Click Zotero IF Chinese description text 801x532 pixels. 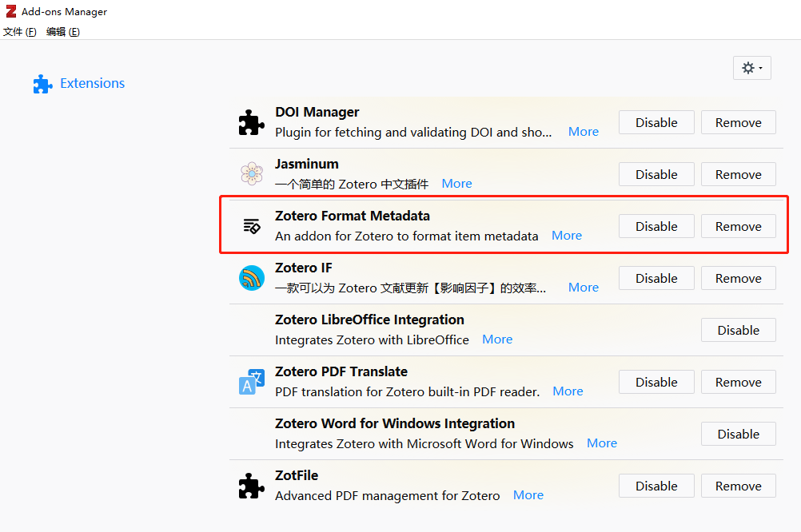(410, 288)
